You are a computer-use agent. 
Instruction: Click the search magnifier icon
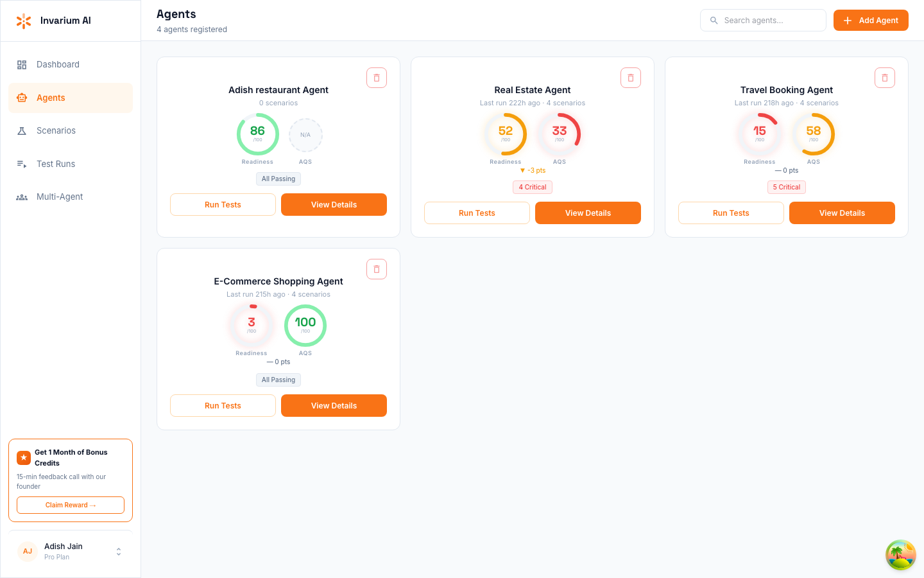714,21
